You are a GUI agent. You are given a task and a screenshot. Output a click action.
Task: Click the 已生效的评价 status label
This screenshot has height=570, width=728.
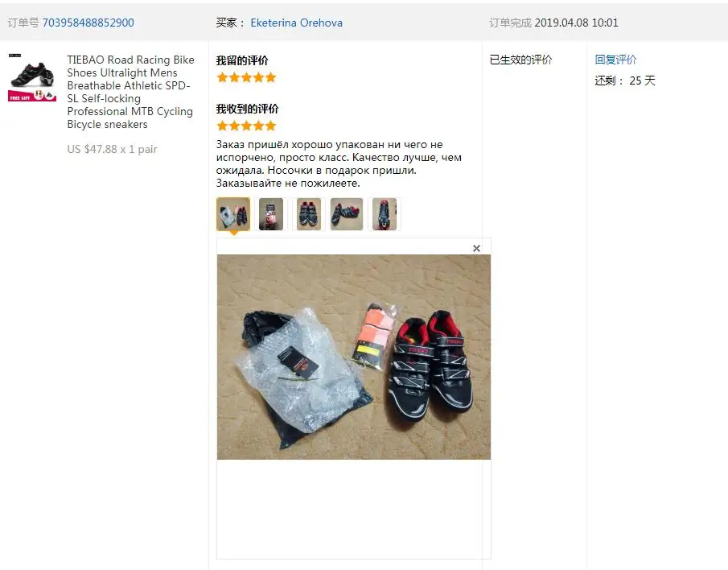click(x=521, y=60)
